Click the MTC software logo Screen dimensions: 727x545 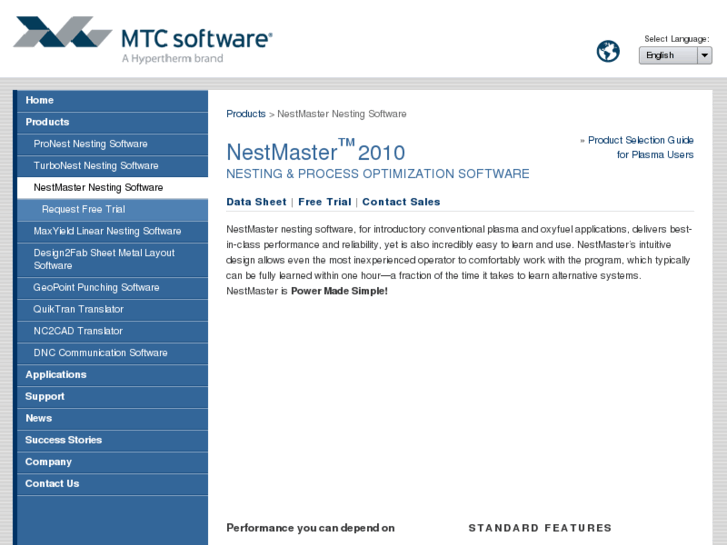coord(143,39)
